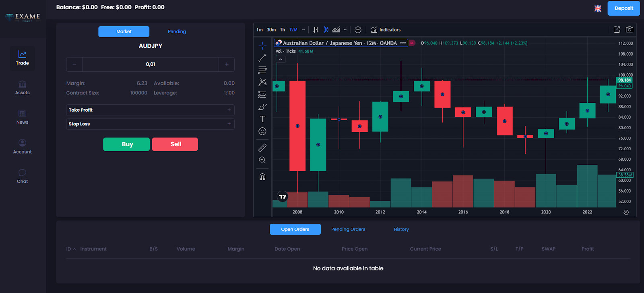Toggle magnet mode on chart

(x=262, y=177)
